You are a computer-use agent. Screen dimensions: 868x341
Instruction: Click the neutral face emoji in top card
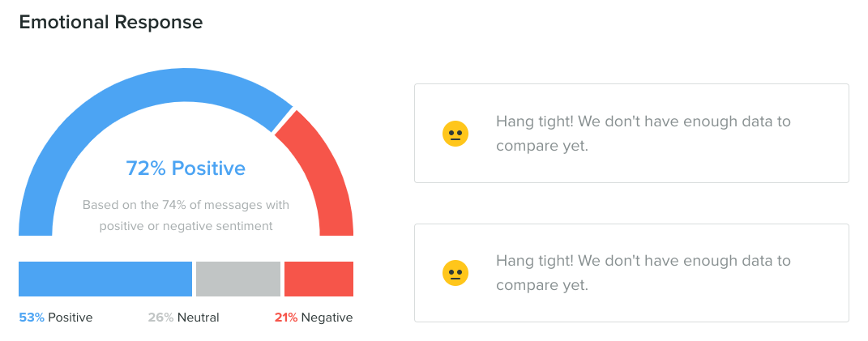pos(455,134)
